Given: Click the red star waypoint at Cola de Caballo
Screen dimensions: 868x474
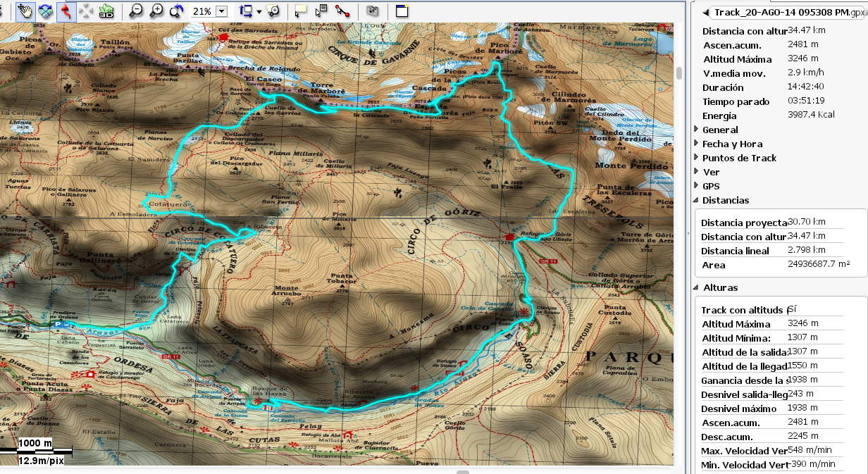Looking at the screenshot, I should 523,311.
